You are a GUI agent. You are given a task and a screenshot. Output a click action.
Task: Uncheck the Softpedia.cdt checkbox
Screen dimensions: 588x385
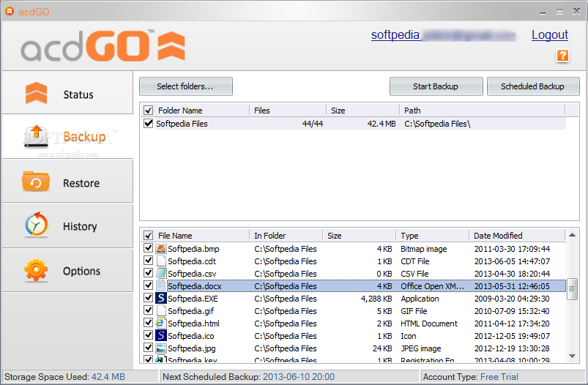point(149,260)
